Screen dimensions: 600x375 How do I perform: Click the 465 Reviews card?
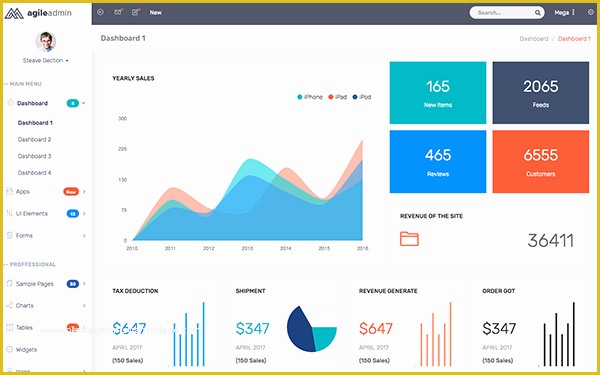(438, 161)
